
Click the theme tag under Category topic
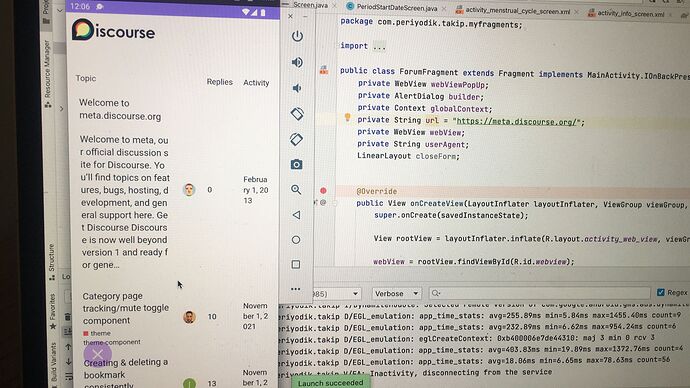click(x=97, y=333)
